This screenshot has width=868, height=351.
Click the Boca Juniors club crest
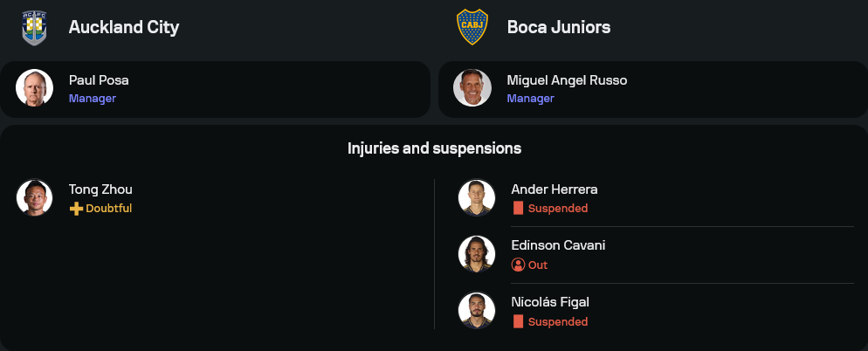tap(472, 27)
